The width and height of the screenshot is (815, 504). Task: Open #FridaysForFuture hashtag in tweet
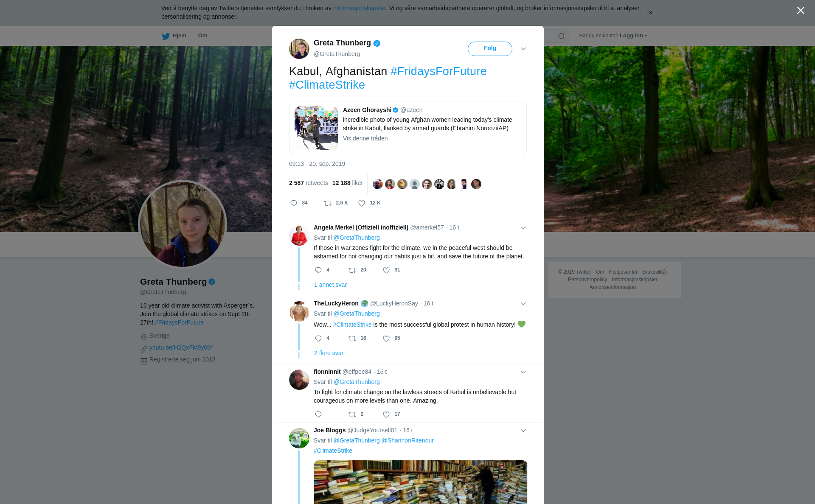[x=438, y=71]
